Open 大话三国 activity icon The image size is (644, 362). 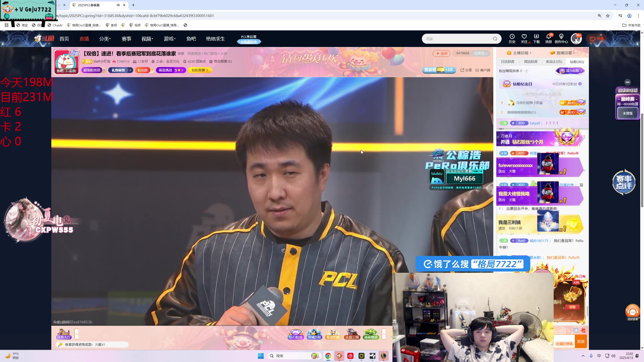click(352, 334)
